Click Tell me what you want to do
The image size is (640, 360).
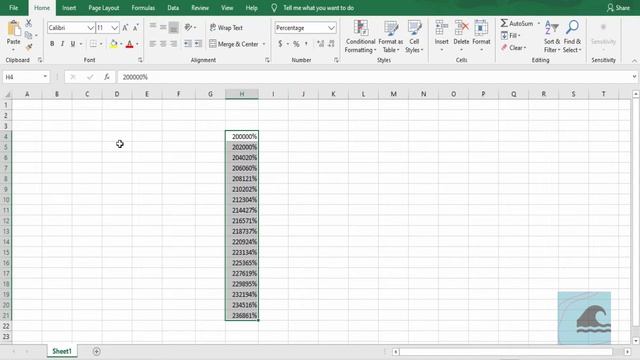coord(318,8)
